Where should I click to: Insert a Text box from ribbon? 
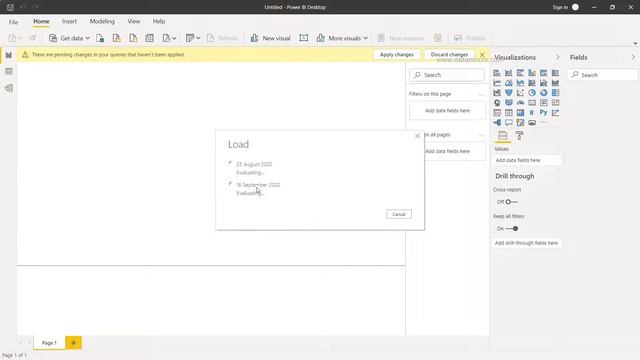(304, 38)
